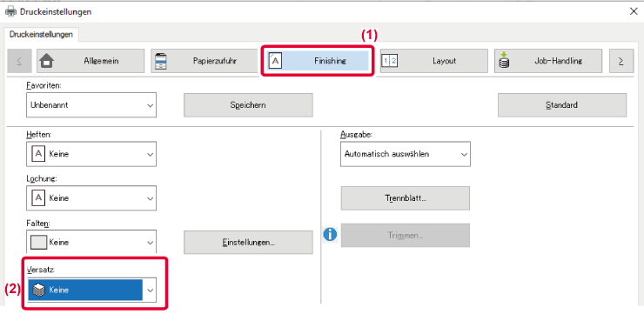
Task: Expand the Falten dropdown
Action: (91, 242)
